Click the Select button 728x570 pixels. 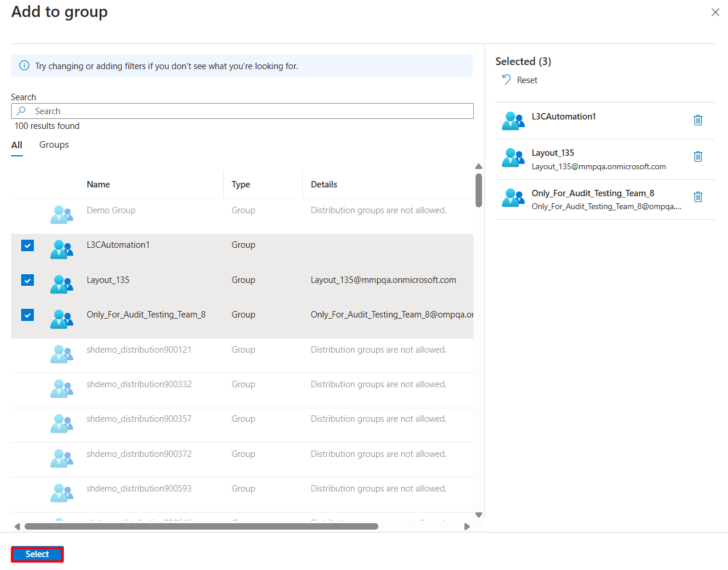(x=37, y=554)
